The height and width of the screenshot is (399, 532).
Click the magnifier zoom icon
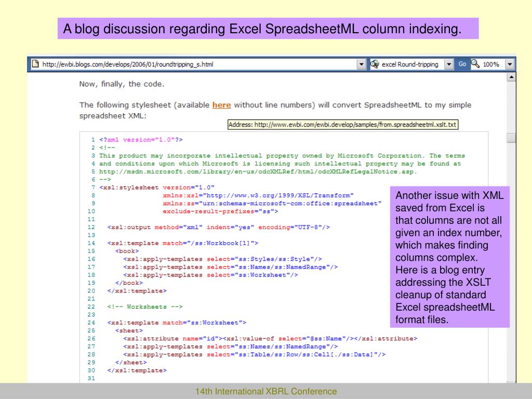click(x=475, y=63)
